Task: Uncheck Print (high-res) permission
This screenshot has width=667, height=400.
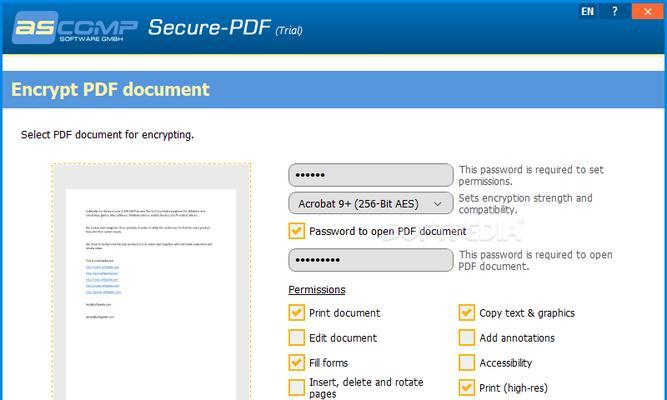Action: tap(467, 388)
